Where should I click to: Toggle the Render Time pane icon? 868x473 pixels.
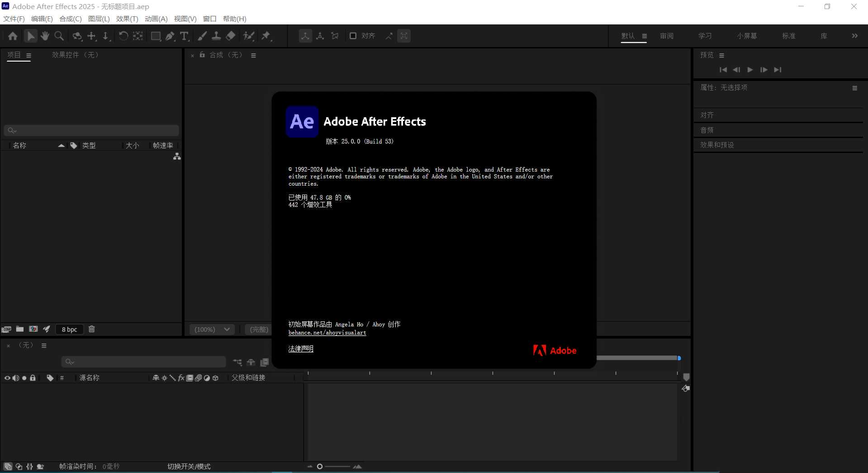click(40, 466)
